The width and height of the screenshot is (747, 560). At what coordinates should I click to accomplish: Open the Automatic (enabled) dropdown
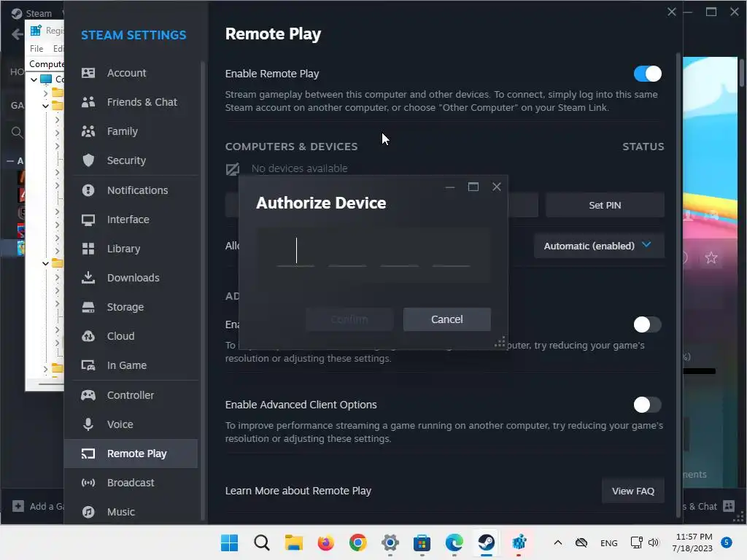599,246
